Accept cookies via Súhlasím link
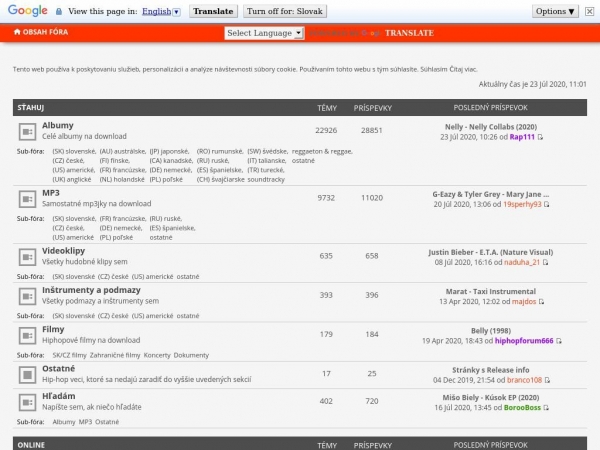This screenshot has width=600, height=450. 434,69
